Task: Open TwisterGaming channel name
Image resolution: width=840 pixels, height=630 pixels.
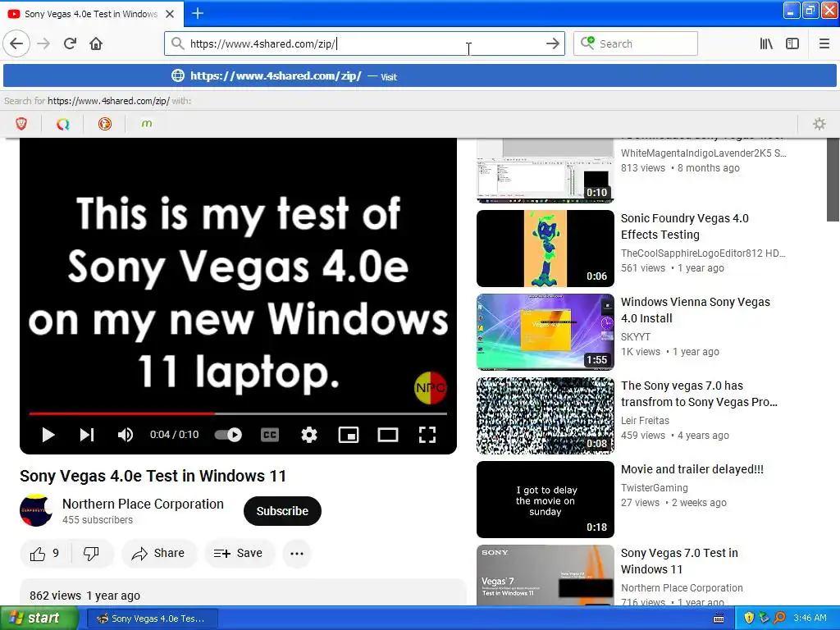Action: click(654, 488)
